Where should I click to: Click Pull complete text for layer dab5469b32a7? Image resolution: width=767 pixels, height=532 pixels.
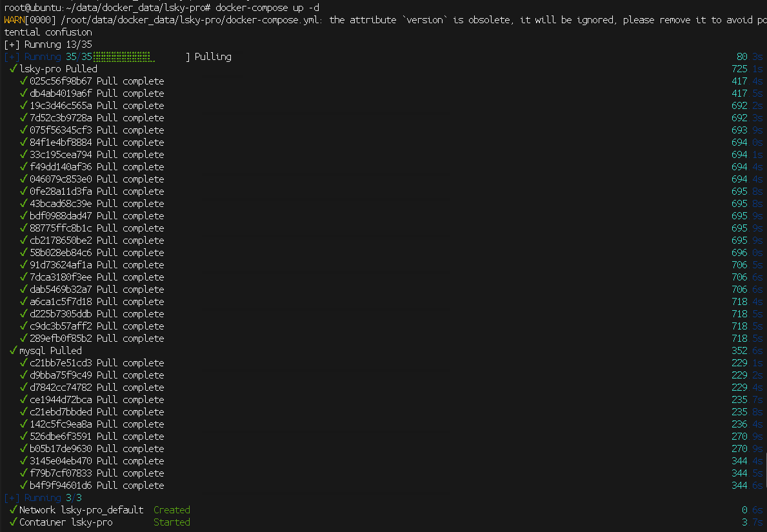click(x=130, y=290)
